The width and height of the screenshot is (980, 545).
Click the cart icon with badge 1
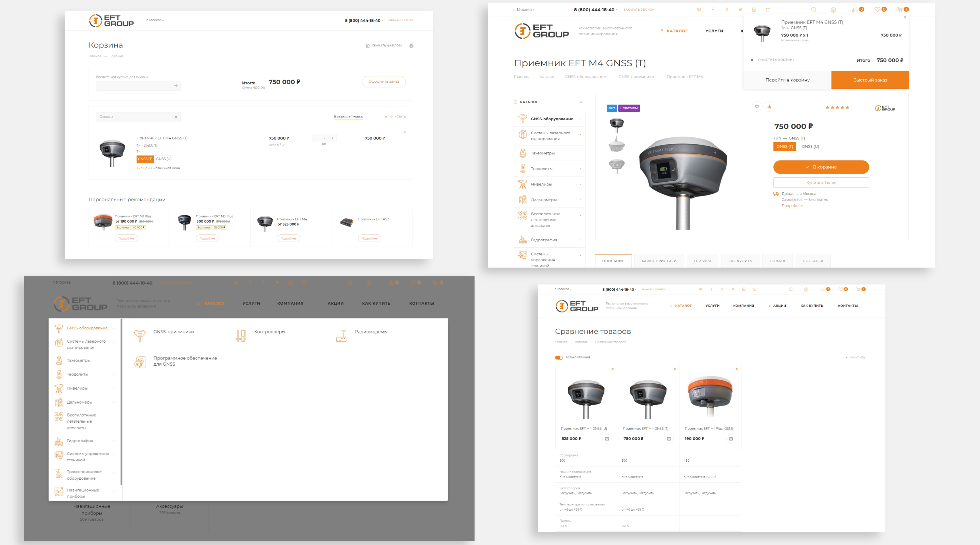tap(900, 10)
